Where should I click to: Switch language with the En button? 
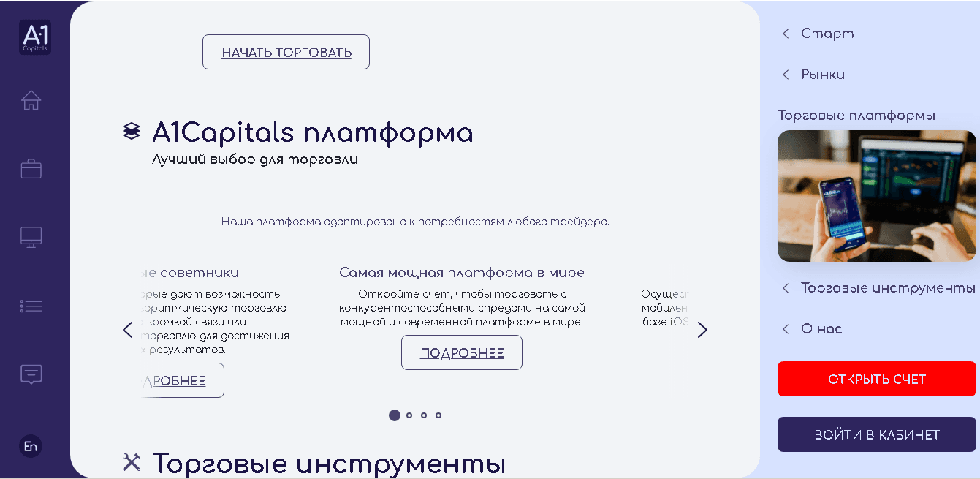pos(31,446)
